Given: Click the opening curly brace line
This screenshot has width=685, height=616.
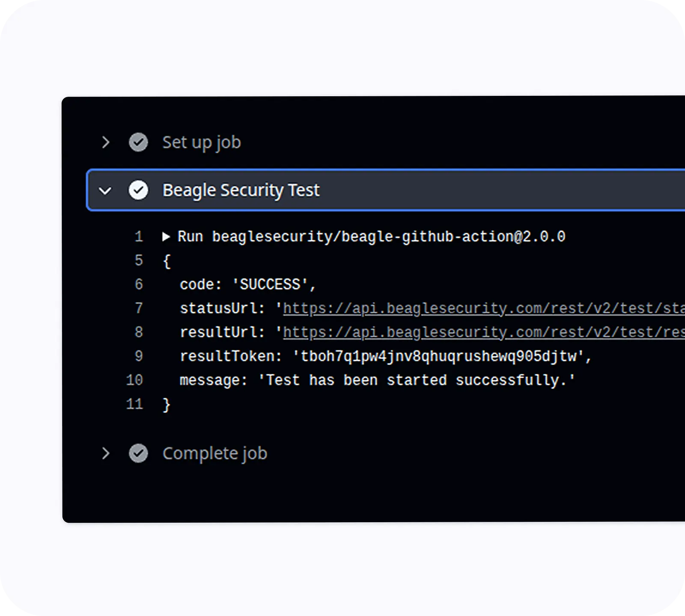Looking at the screenshot, I should [167, 261].
